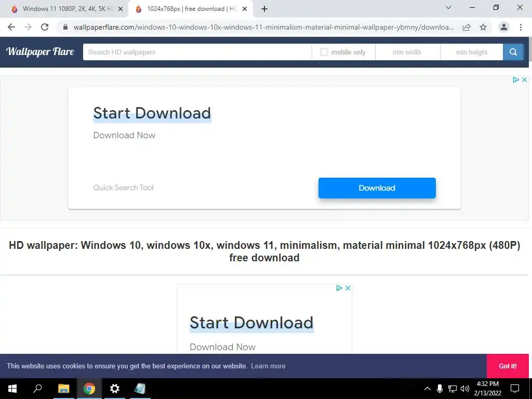Bookmark this page with the star icon
532x399 pixels.
click(x=483, y=27)
